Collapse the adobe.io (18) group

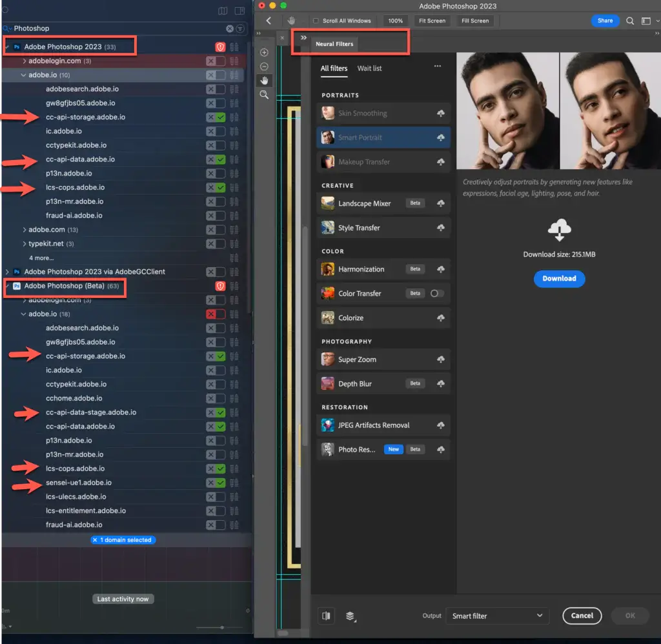(x=23, y=314)
